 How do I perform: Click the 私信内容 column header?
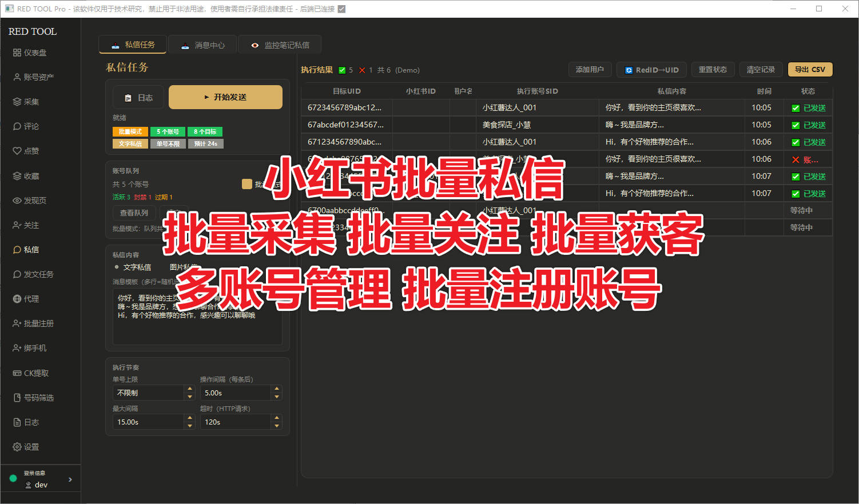click(x=672, y=91)
